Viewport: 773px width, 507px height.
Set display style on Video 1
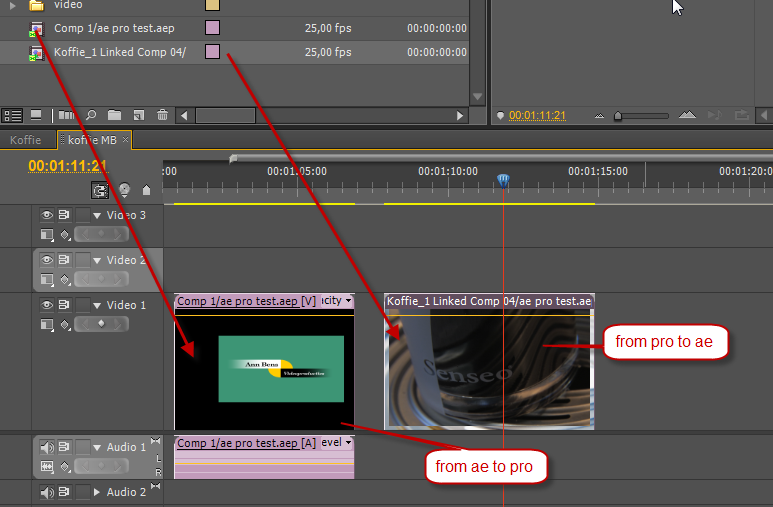pos(47,325)
